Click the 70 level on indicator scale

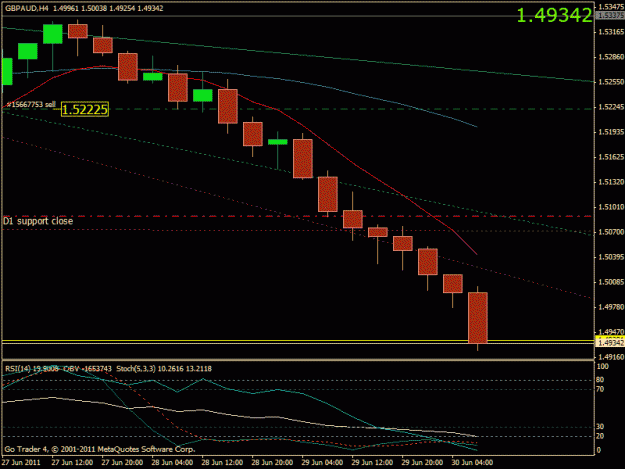point(600,389)
